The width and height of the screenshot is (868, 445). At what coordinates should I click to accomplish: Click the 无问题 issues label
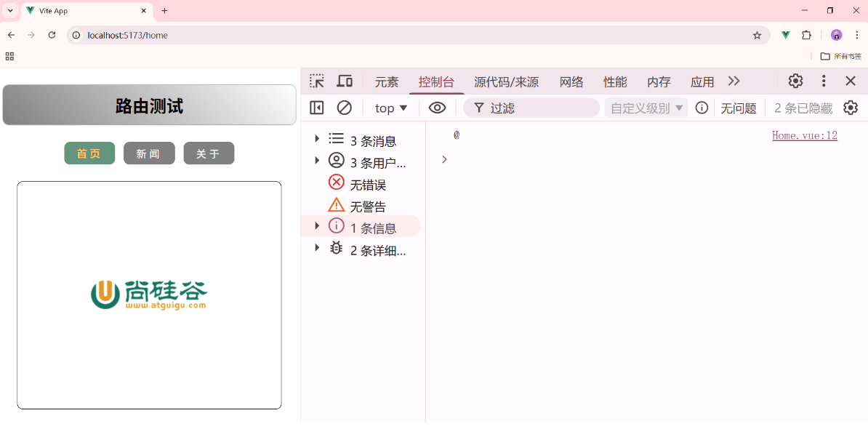pyautogui.click(x=739, y=108)
